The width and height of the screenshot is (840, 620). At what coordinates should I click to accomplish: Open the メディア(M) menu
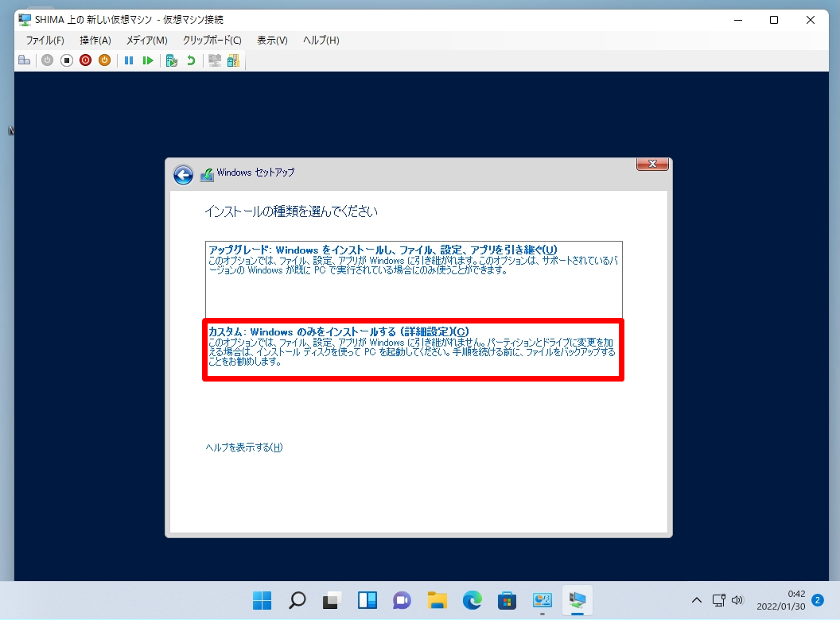pos(147,41)
